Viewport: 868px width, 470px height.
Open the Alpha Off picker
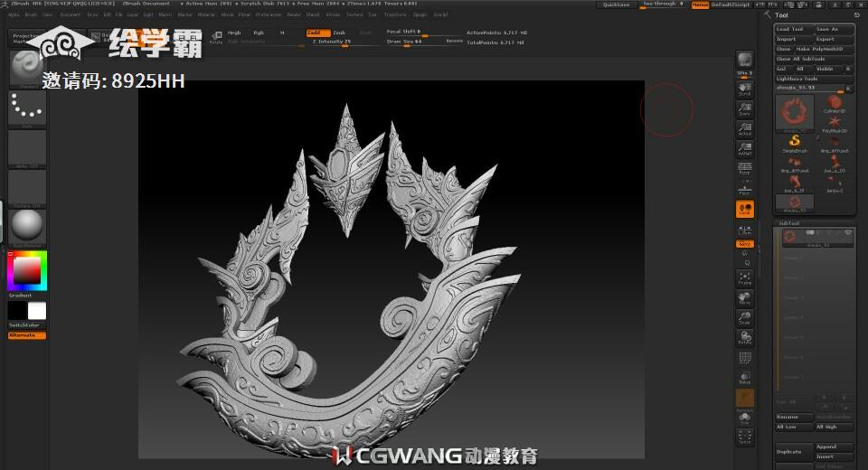26,148
